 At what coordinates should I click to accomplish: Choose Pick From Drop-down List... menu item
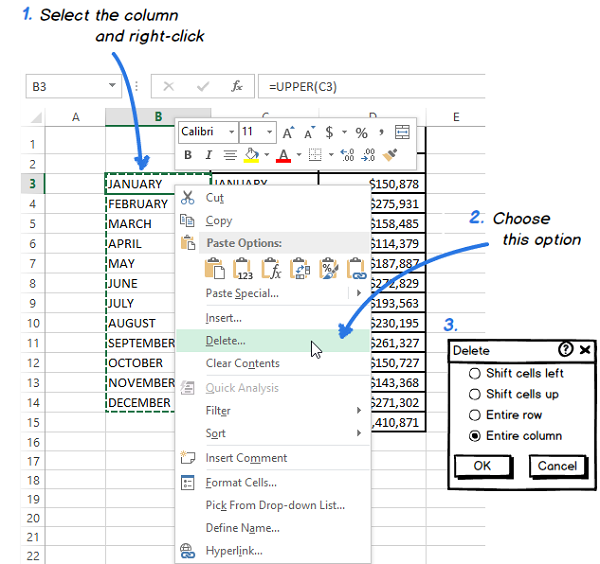click(x=273, y=505)
